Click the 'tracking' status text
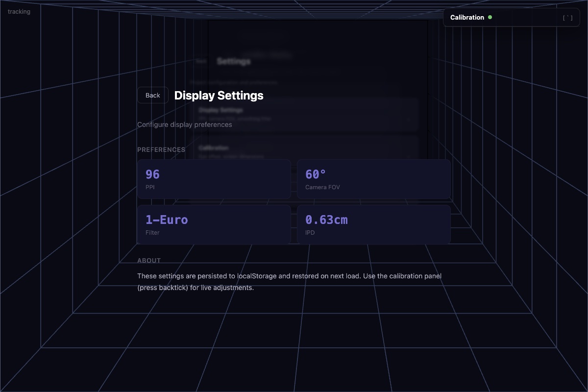The image size is (588, 392). click(x=19, y=11)
